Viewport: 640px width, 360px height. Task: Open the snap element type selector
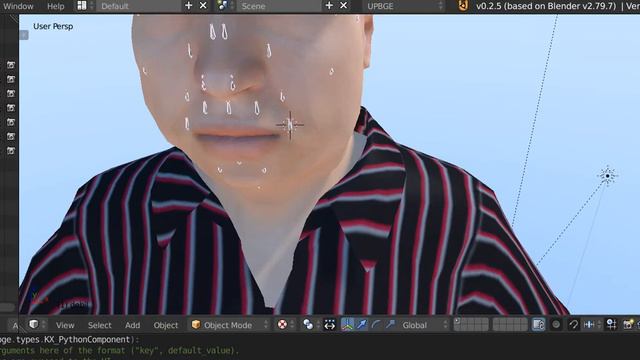click(x=591, y=325)
